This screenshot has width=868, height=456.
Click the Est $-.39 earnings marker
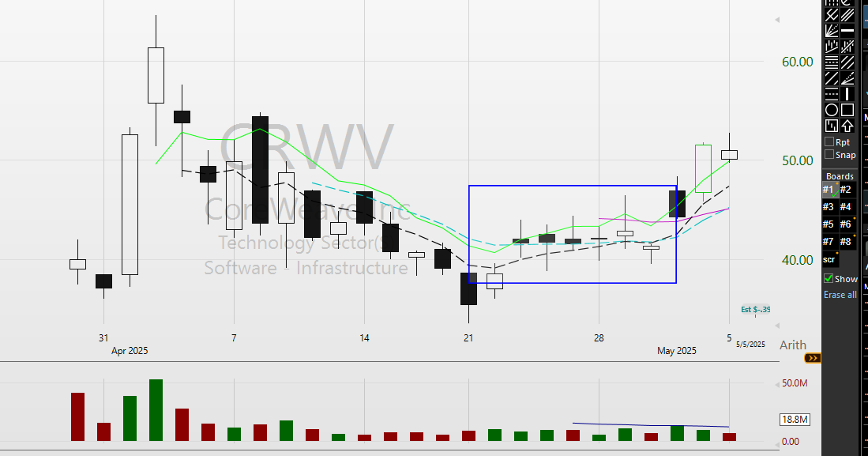756,309
